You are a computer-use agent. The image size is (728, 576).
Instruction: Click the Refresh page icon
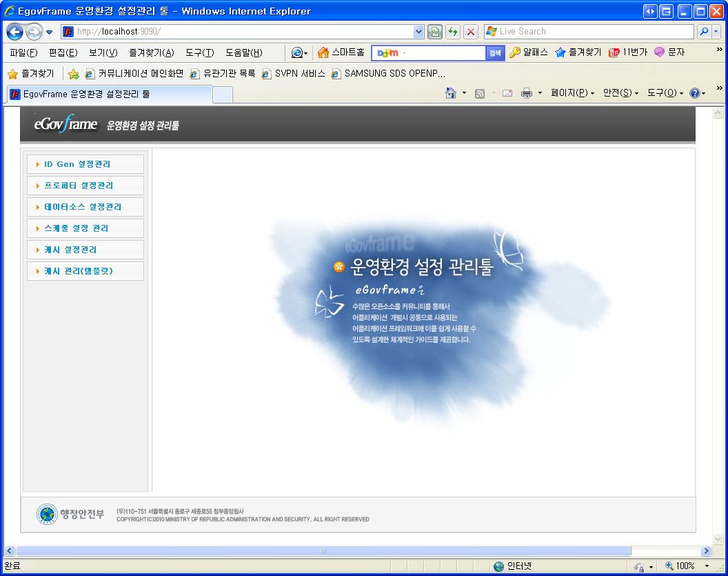pos(453,32)
